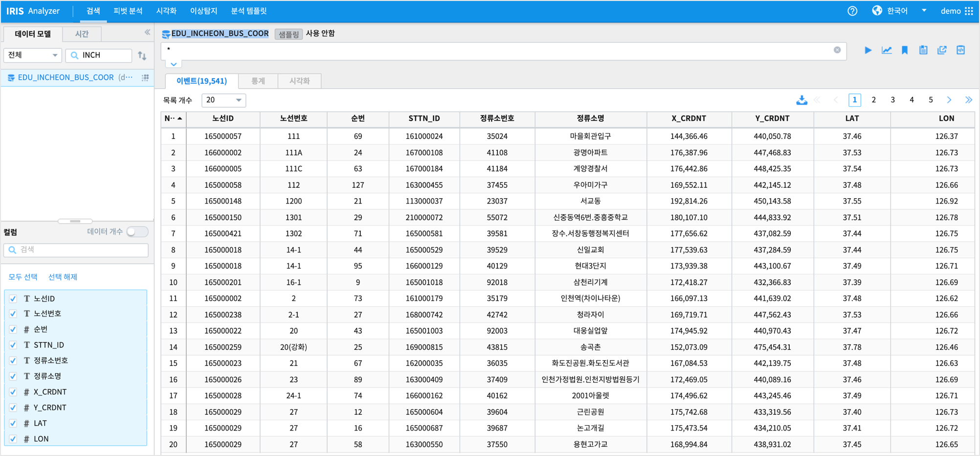This screenshot has height=456, width=980.
Task: Click the clipboard report icon
Action: pos(923,50)
